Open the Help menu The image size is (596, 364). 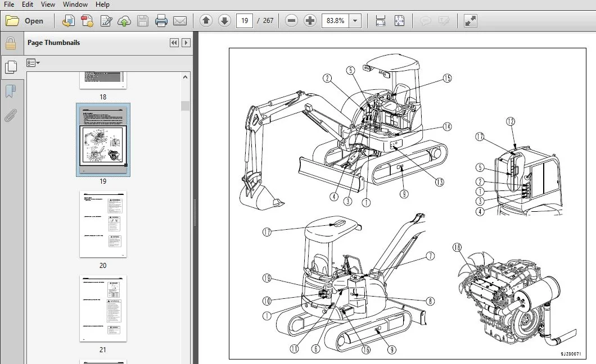102,4
